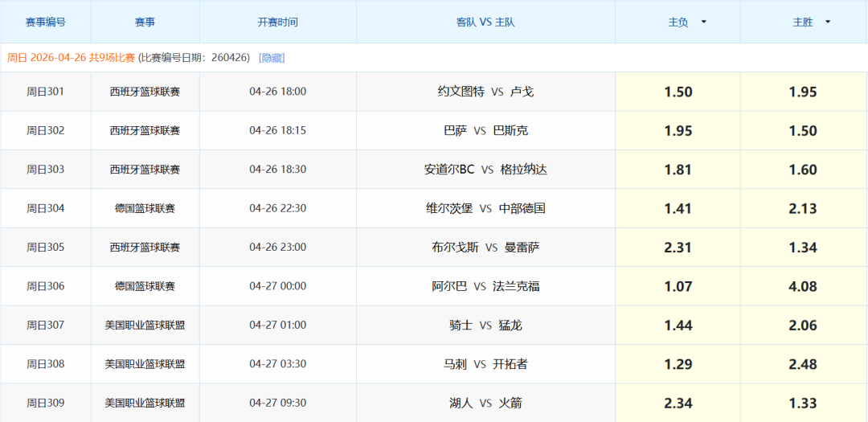Viewport: 868px width, 422px height.
Task: Click the 湖人 VS 火箭 matchup
Action: coord(485,404)
